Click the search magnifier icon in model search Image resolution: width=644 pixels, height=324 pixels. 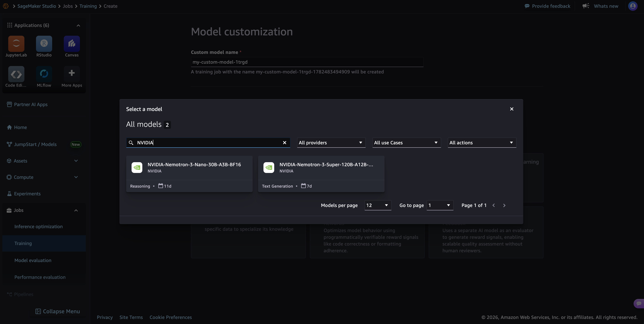tap(131, 143)
